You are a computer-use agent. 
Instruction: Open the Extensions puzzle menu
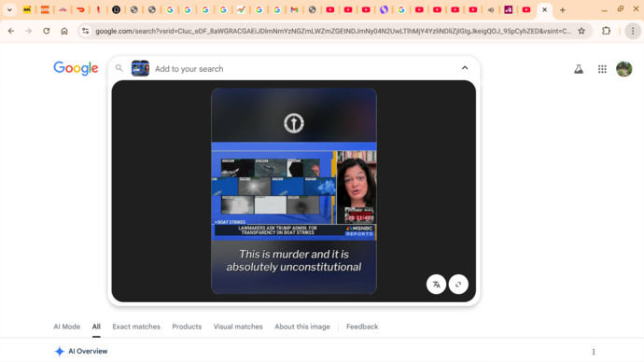coord(607,31)
